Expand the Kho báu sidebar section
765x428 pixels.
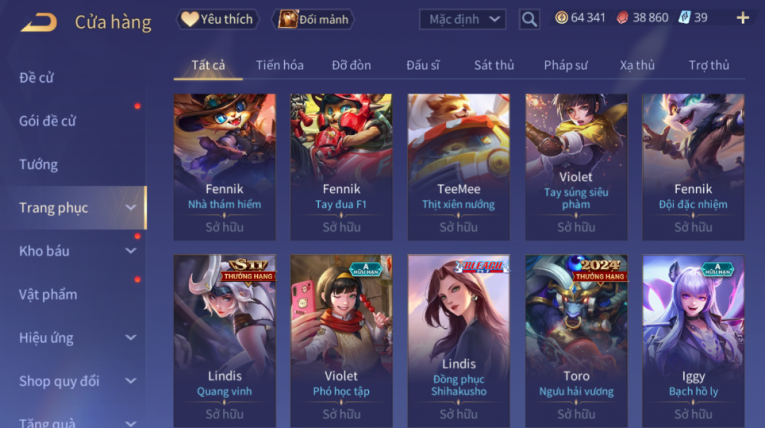point(131,251)
